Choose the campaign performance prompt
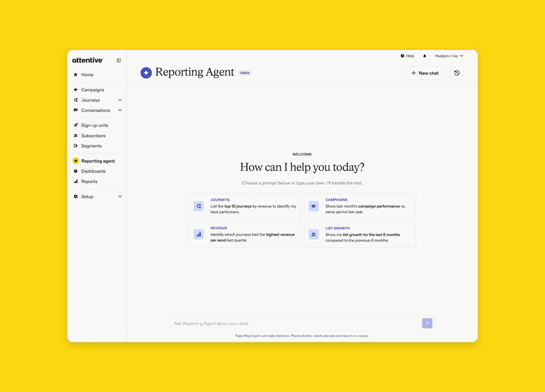Viewport: 545px width, 392px height. click(360, 206)
